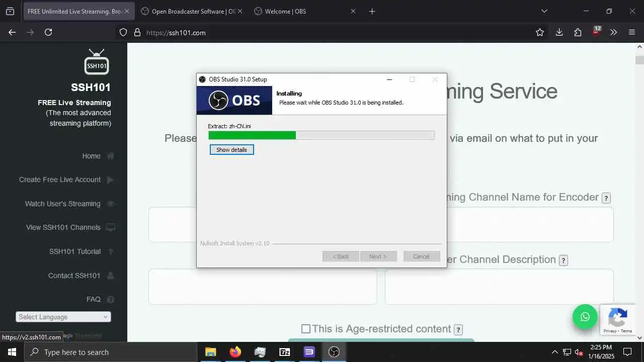Bookmark this page with the star

point(540,32)
